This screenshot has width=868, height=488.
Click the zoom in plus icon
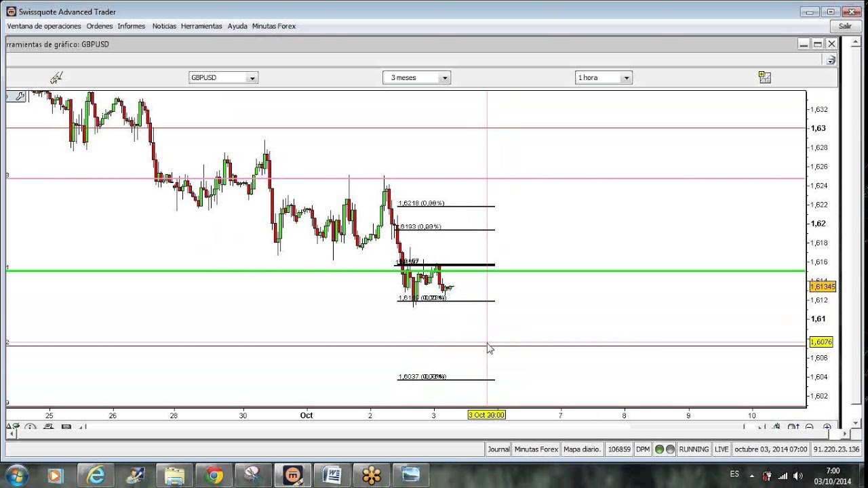point(827,427)
